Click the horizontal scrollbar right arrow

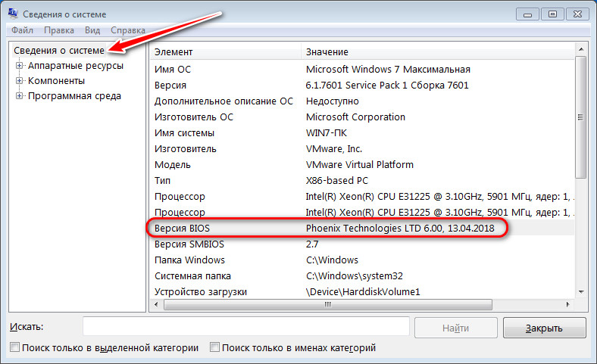tap(567, 305)
